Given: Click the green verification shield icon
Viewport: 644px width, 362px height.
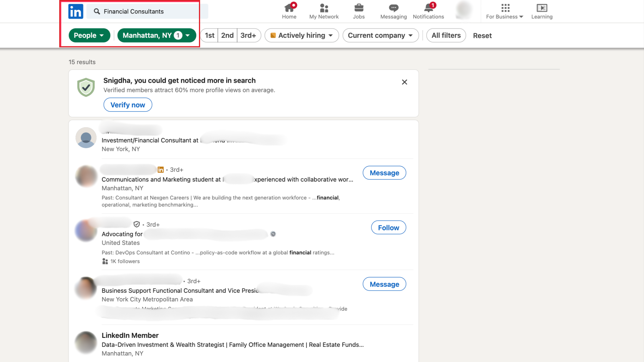Looking at the screenshot, I should [x=86, y=87].
